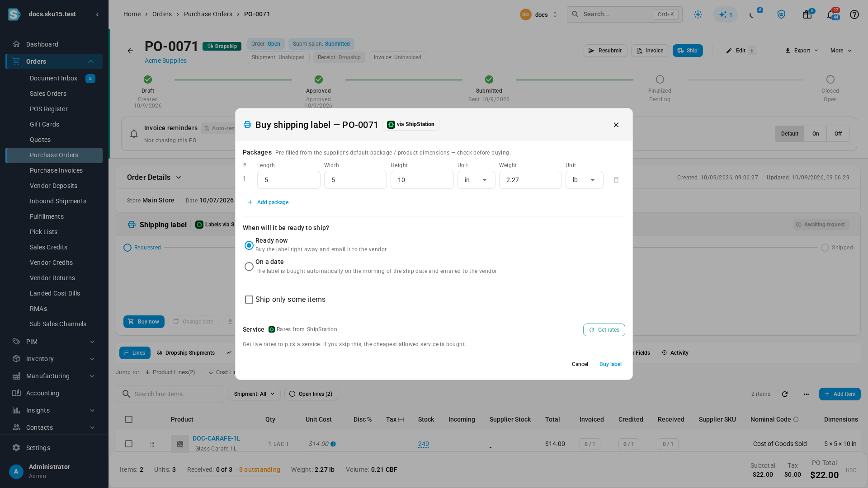The width and height of the screenshot is (868, 488).
Task: Open line items three-dot menu
Action: (x=806, y=394)
